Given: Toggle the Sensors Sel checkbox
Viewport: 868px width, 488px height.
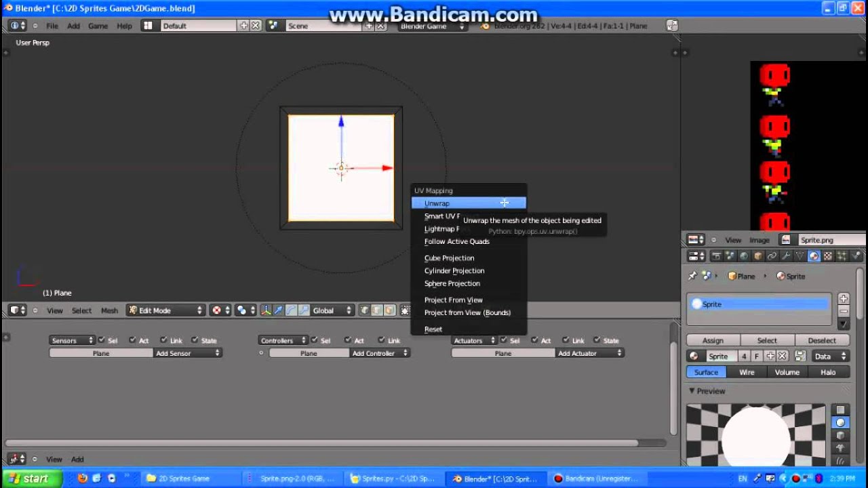Looking at the screenshot, I should 102,340.
